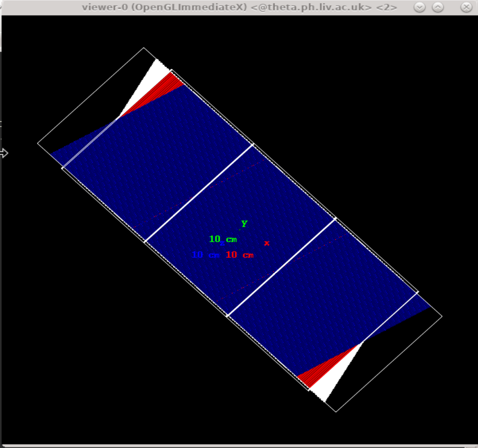
Task: Select the blue 10 cm scale label
Action: click(206, 255)
